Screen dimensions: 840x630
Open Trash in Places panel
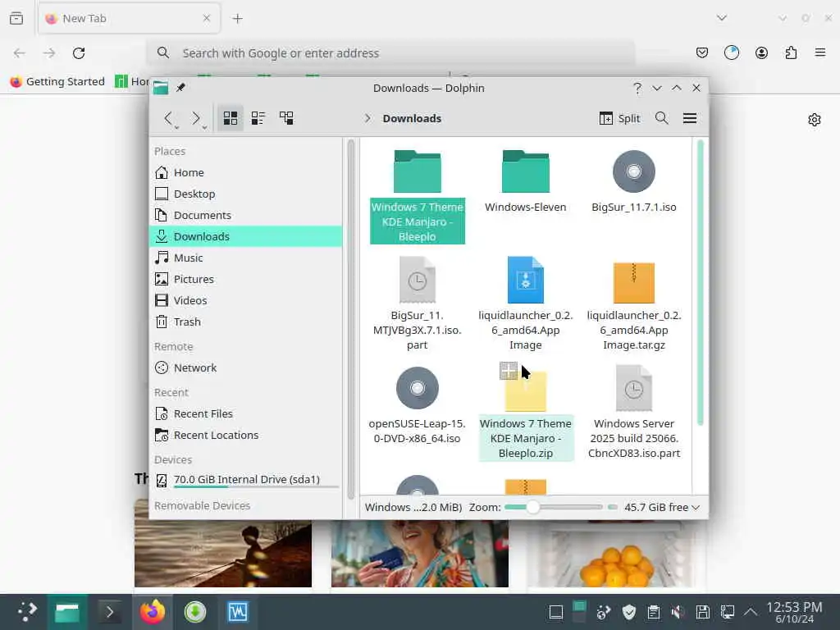pyautogui.click(x=246, y=322)
